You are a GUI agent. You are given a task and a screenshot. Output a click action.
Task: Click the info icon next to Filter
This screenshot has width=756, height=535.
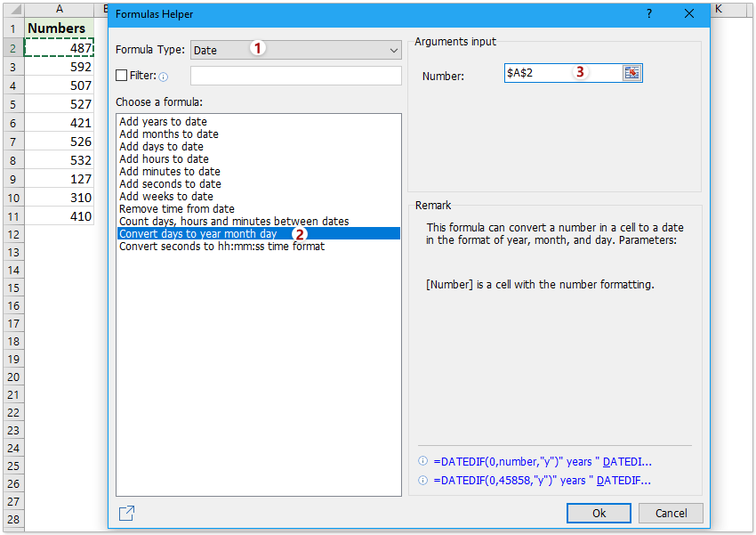pos(163,77)
